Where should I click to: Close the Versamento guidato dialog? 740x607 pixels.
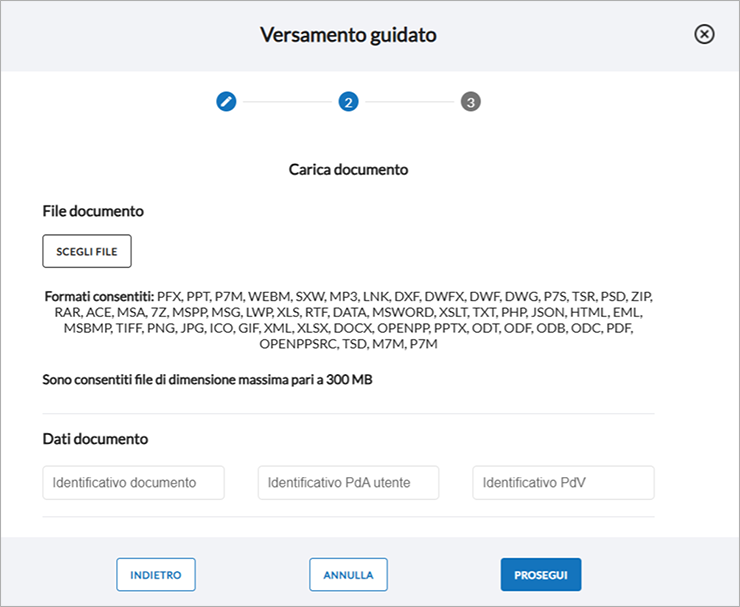[x=704, y=35]
